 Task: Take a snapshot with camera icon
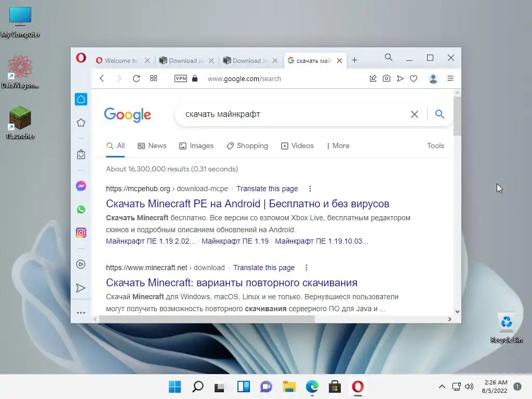tap(386, 78)
